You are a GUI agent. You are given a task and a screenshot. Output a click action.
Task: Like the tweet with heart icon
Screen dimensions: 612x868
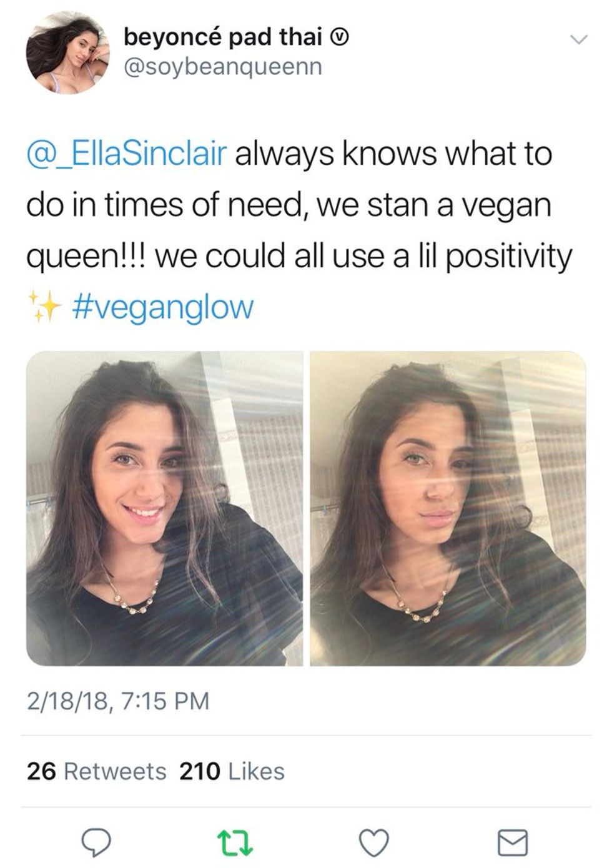point(374,842)
